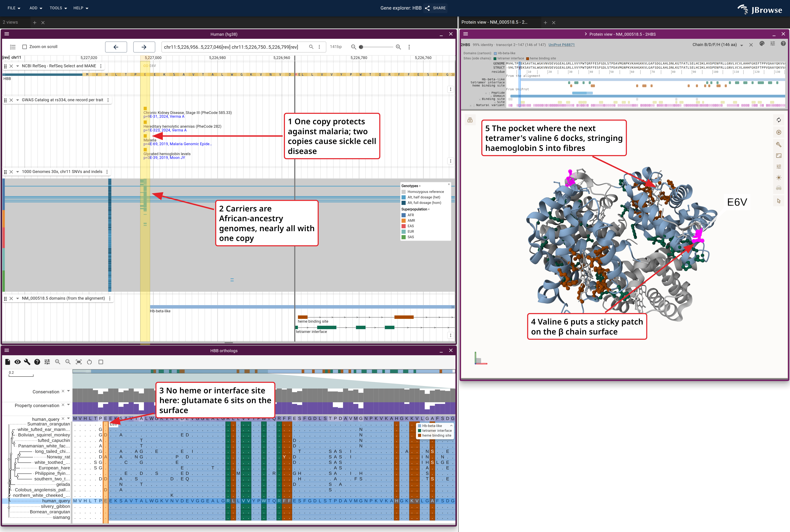Expand the GWAS Catalog track dropdown arrow
Image resolution: width=790 pixels, height=532 pixels.
tap(17, 100)
